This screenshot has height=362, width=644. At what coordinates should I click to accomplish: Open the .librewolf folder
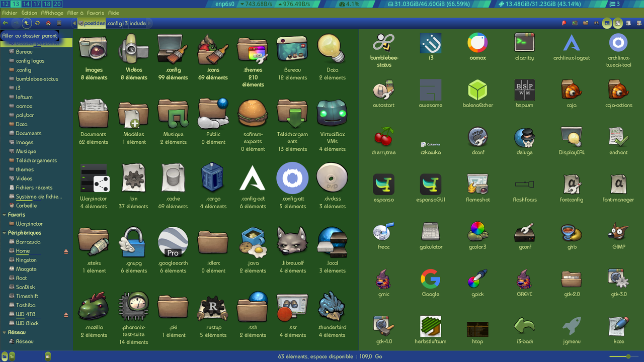292,250
